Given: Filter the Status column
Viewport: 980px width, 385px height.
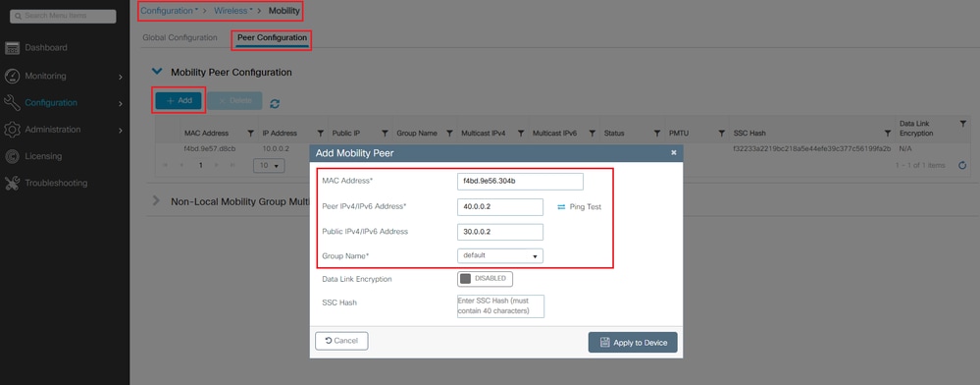Looking at the screenshot, I should [657, 134].
